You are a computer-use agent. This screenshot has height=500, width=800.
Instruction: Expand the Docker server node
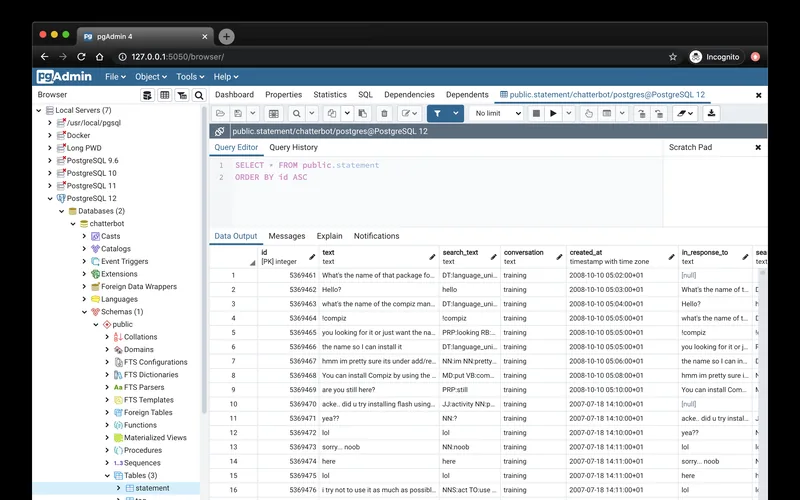pos(50,135)
